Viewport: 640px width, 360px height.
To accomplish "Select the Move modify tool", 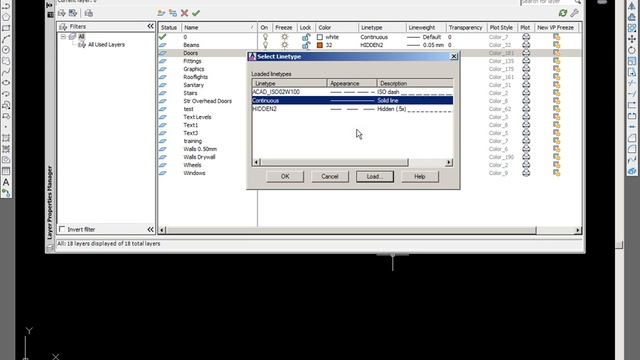I will (632, 39).
